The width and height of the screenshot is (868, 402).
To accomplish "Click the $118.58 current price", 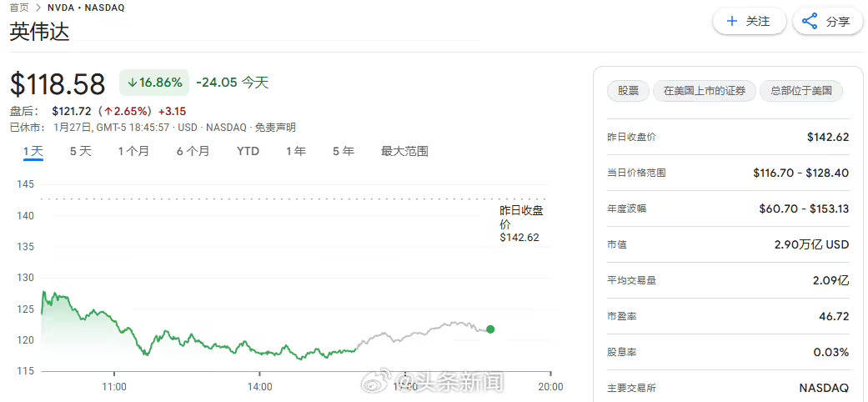I will coord(58,84).
